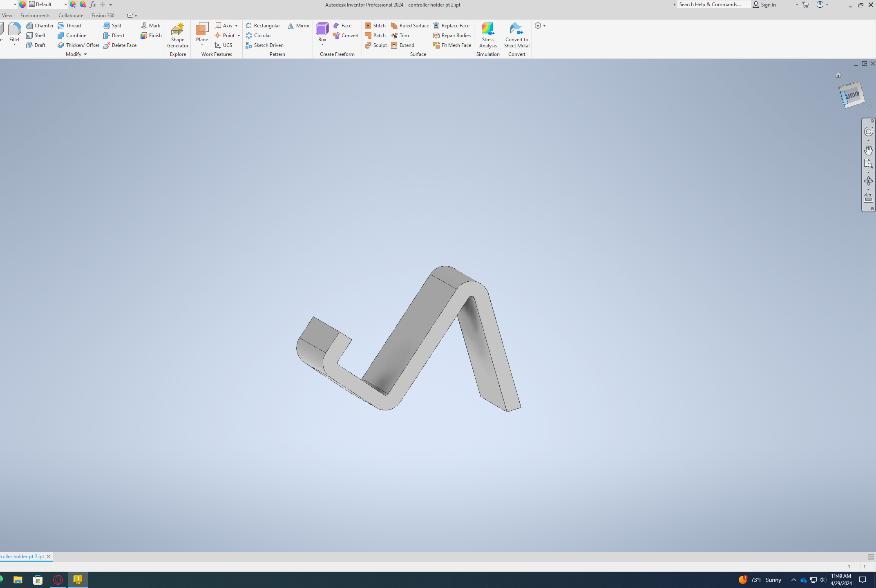
Task: Close the controller holder pt 2.ipt tab
Action: click(x=49, y=556)
